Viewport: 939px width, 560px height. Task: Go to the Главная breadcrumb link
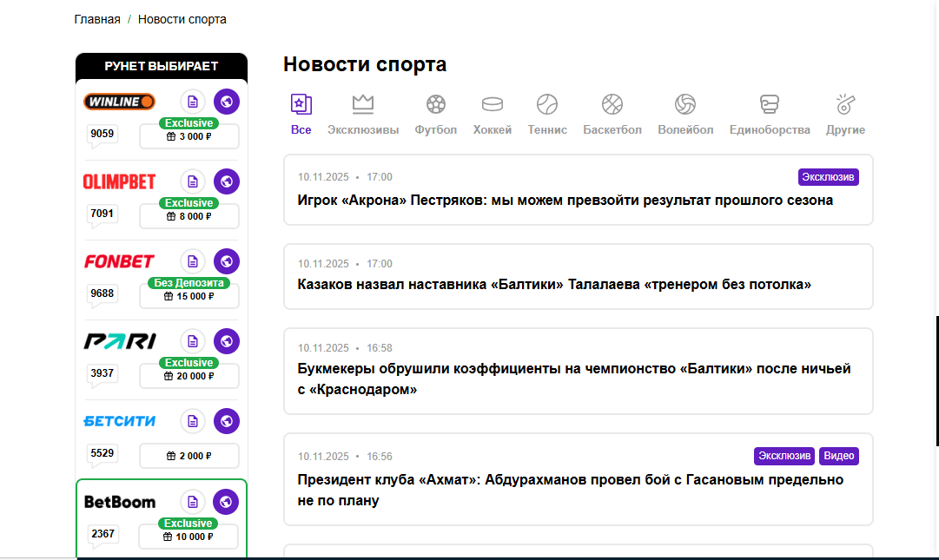97,19
